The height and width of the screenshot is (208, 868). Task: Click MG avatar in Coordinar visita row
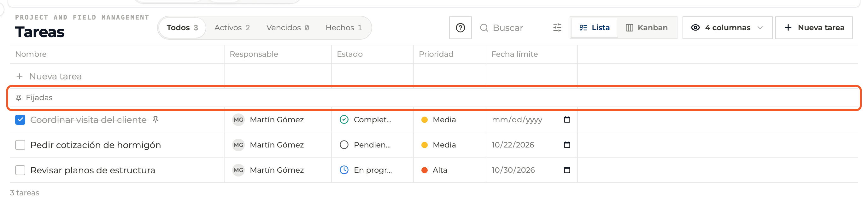(x=238, y=119)
